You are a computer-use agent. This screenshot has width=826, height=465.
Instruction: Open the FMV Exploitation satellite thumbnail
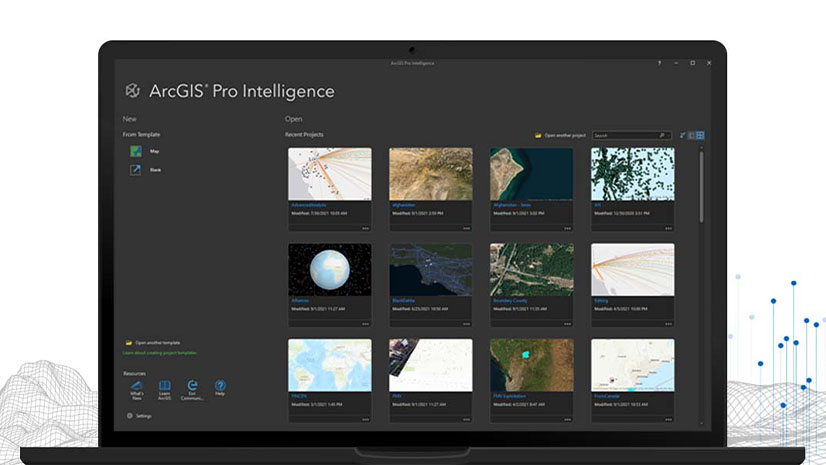tap(532, 365)
